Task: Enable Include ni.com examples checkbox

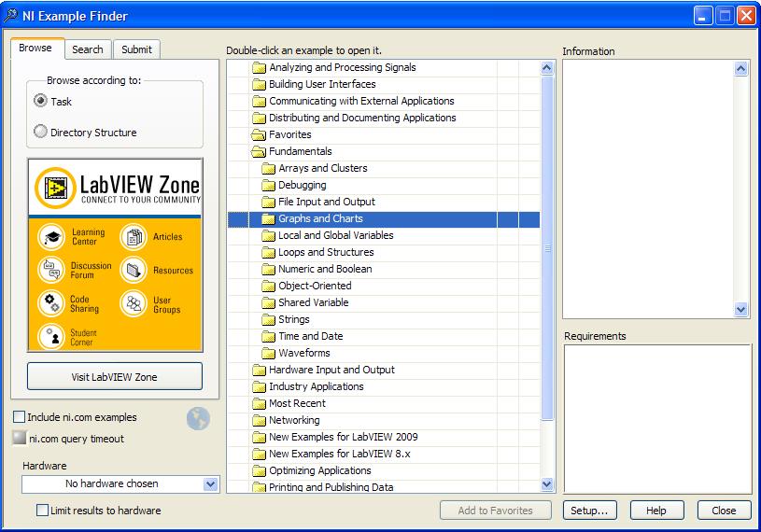Action: pyautogui.click(x=20, y=417)
